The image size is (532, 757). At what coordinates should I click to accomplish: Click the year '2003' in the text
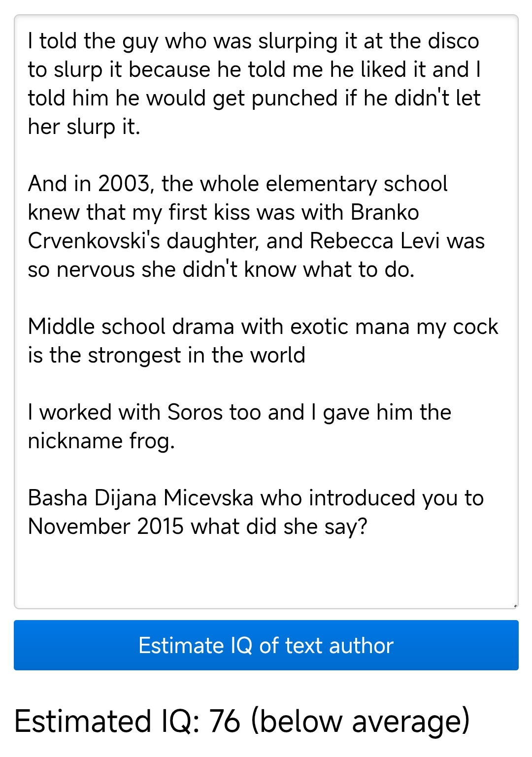pyautogui.click(x=123, y=184)
